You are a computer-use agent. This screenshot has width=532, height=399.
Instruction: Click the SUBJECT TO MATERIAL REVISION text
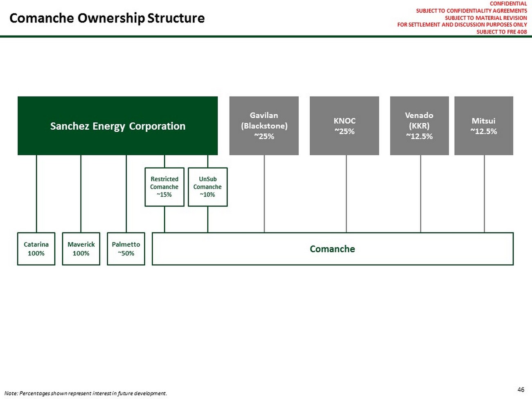486,18
